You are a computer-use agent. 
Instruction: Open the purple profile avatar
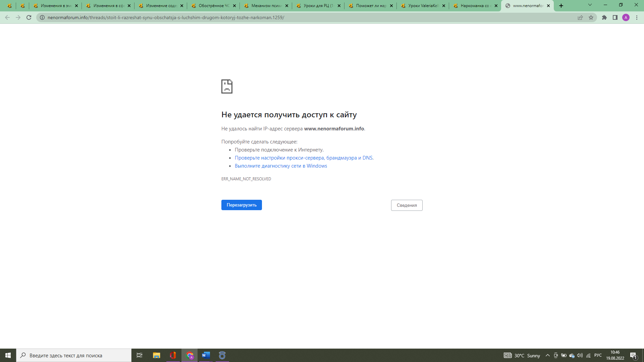tap(626, 17)
